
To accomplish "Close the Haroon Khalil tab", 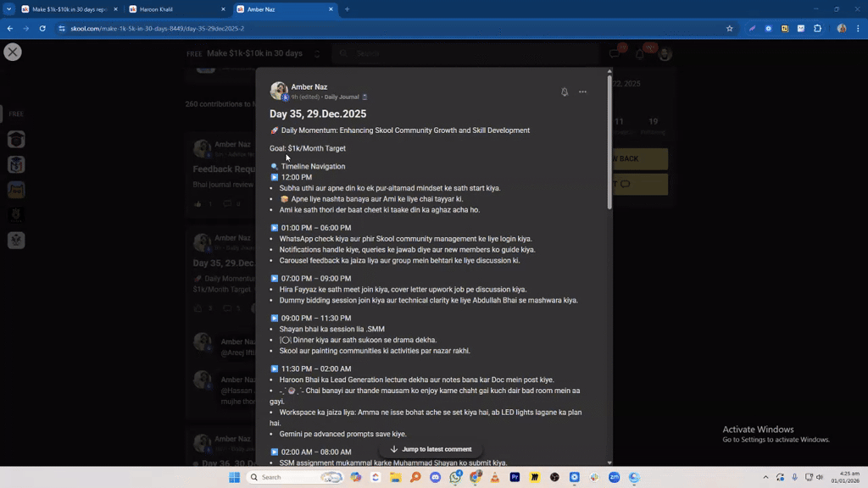I will (x=223, y=9).
